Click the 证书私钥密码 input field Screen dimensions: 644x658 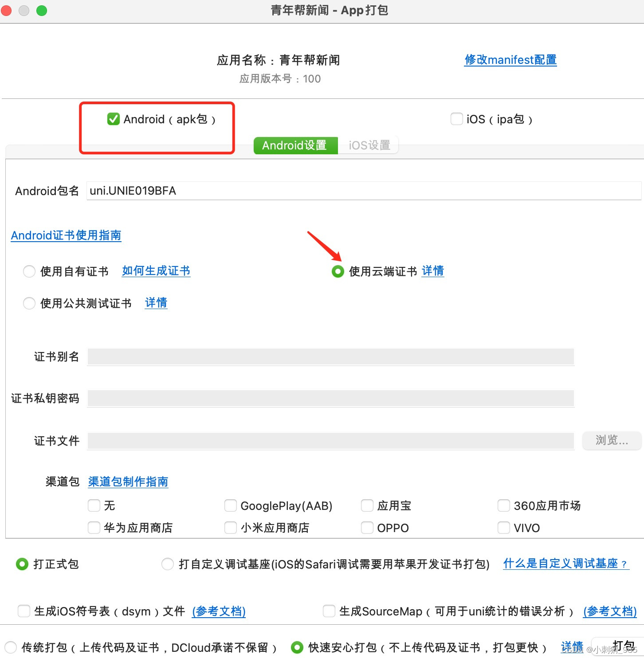pyautogui.click(x=331, y=399)
